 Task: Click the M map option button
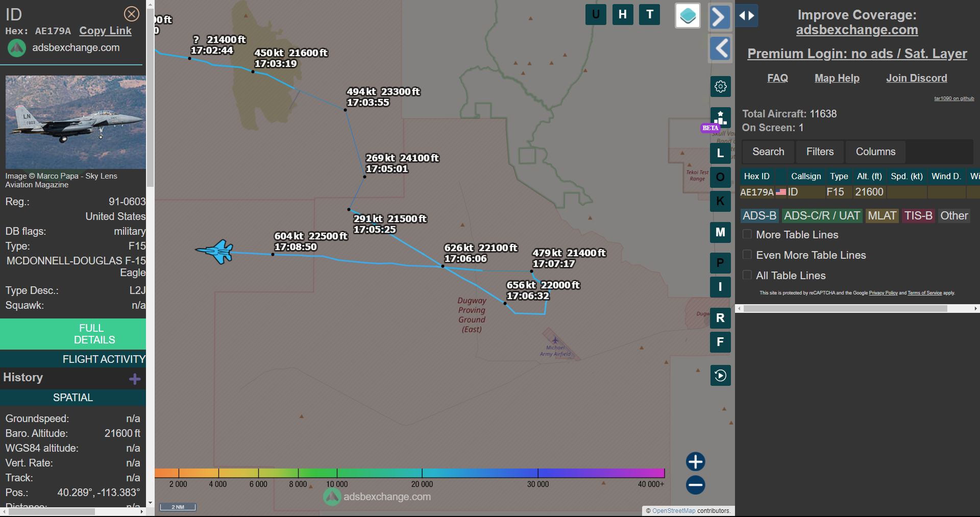[x=720, y=232]
